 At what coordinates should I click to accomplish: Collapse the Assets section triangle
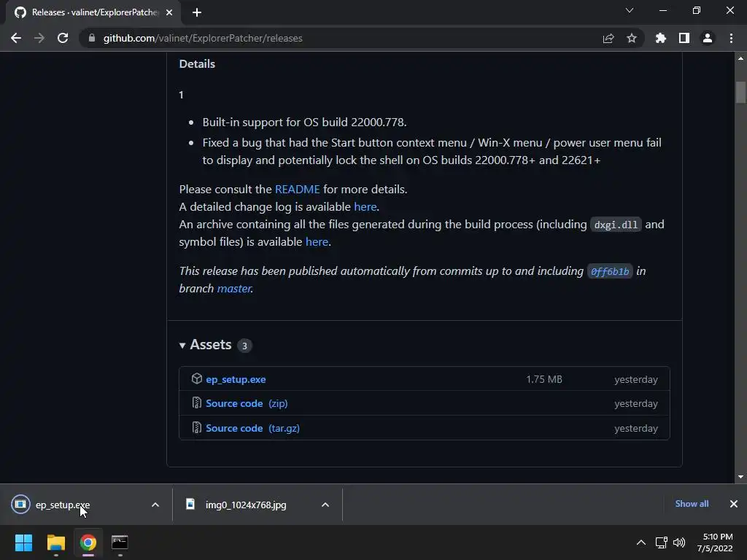click(x=182, y=345)
